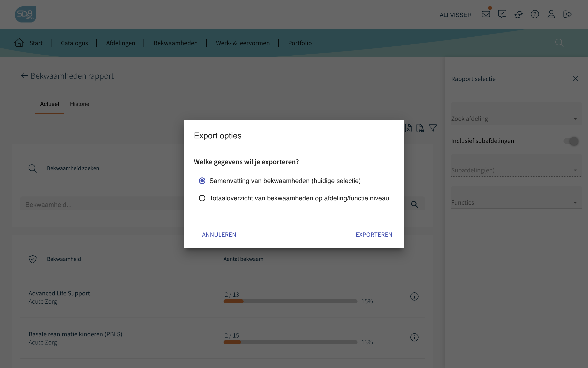This screenshot has width=588, height=368.
Task: Go back with the arrow beside Bekwaamheden rapport
Action: click(x=24, y=76)
